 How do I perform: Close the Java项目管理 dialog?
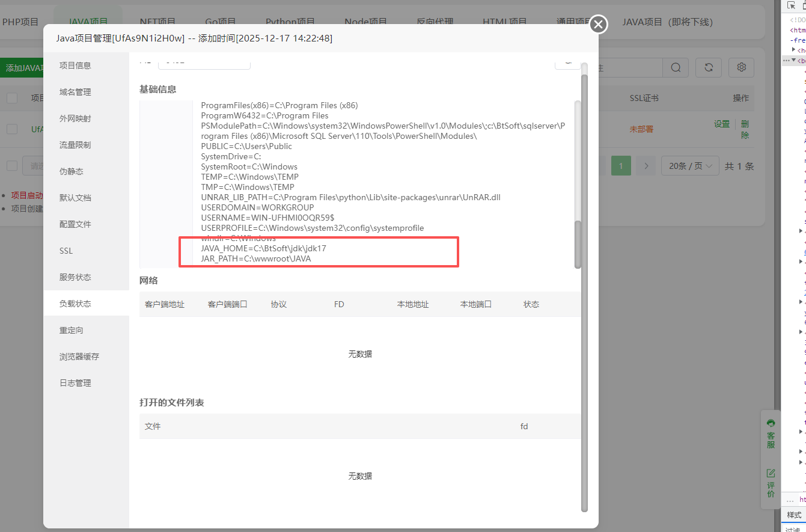pyautogui.click(x=598, y=25)
